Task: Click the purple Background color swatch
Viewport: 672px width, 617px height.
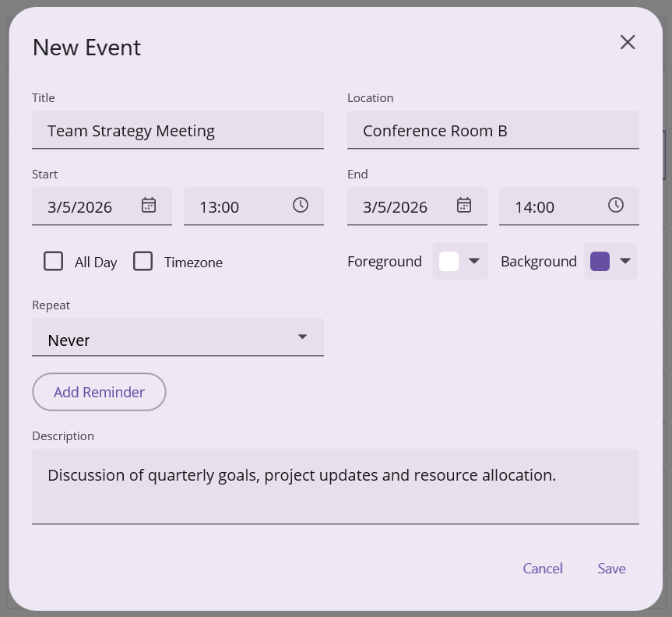Action: pyautogui.click(x=600, y=261)
